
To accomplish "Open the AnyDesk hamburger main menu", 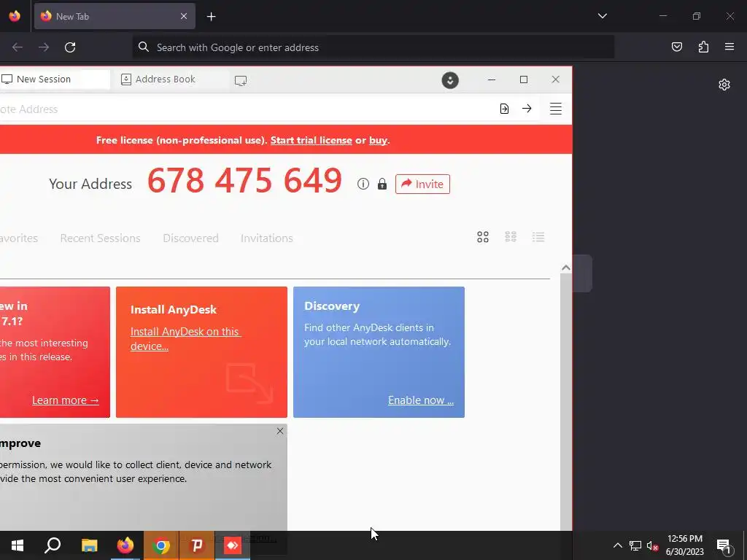I will (555, 109).
